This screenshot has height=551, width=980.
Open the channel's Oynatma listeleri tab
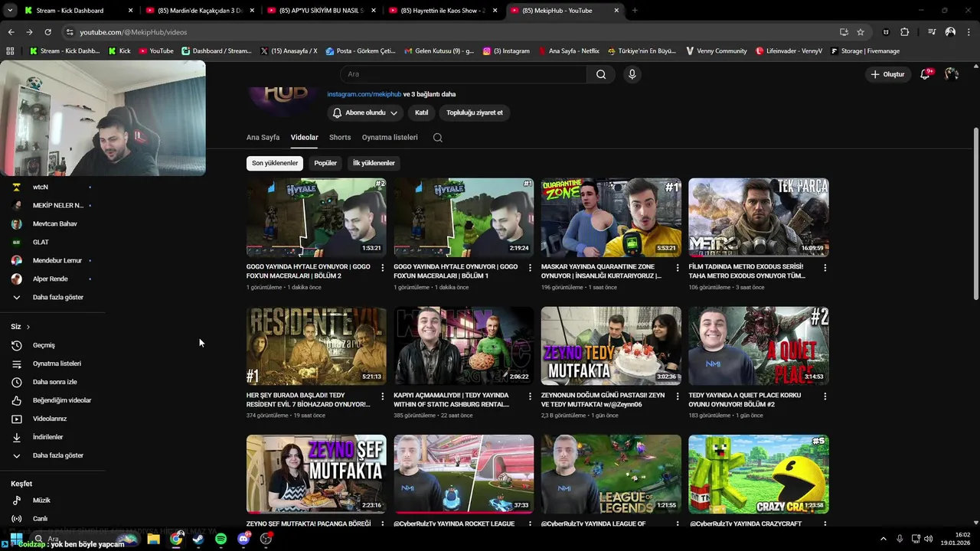coord(390,138)
